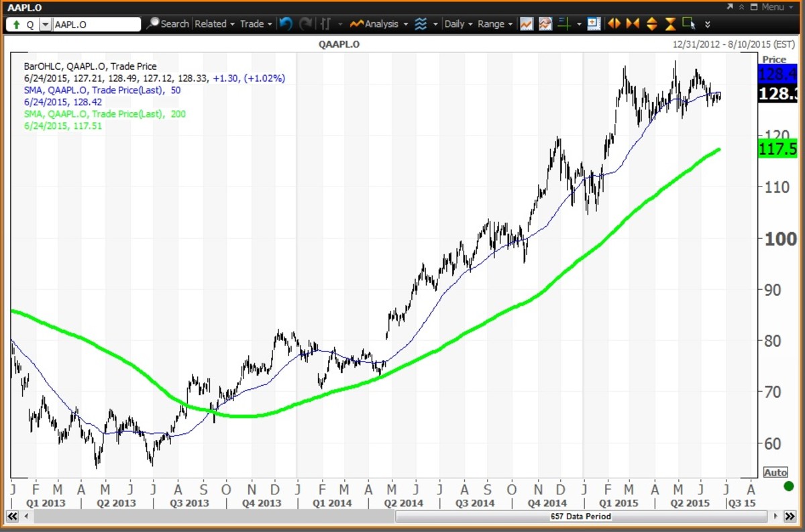This screenshot has width=805, height=532.
Task: Click the pop-out arrow icon near Menu
Action: [x=731, y=7]
